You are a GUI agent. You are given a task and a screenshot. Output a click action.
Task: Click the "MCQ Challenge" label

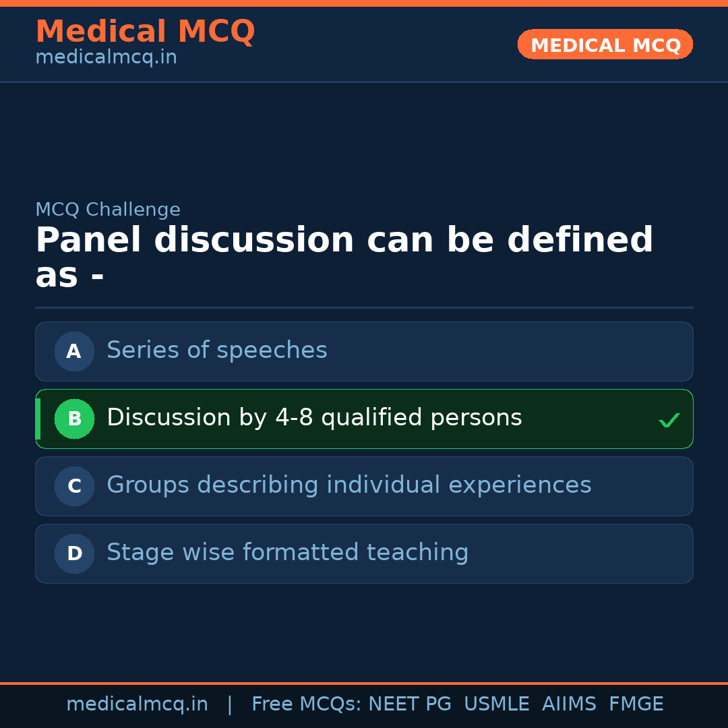[x=108, y=210]
